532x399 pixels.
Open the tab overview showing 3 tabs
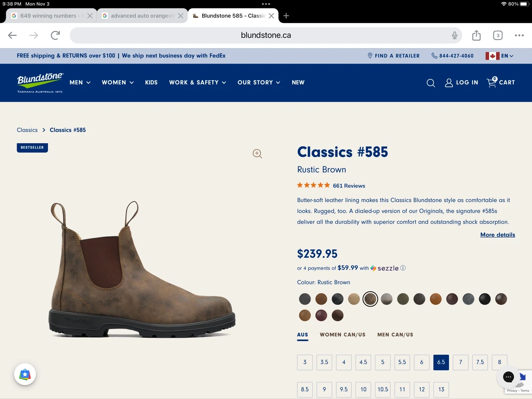(x=498, y=35)
